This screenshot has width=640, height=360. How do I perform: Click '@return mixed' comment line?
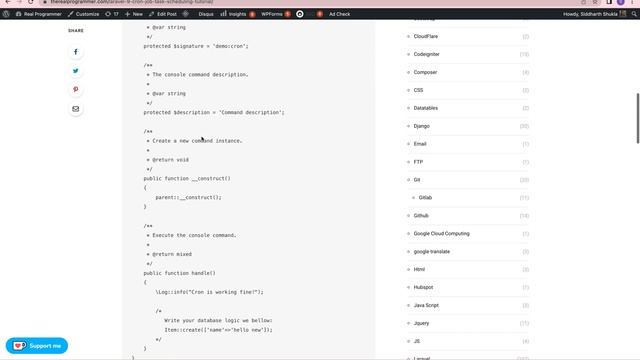coord(172,254)
